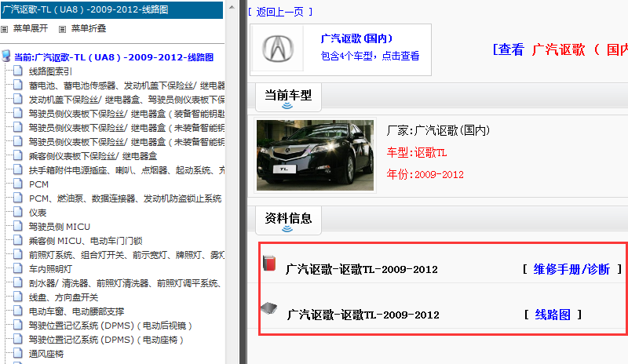Collapse menu with 菜单折叠

tap(89, 28)
